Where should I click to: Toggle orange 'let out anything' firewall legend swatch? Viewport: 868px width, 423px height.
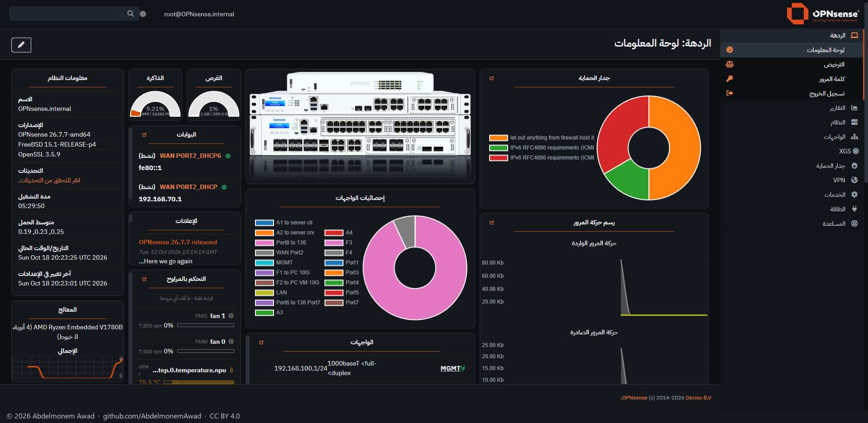coord(499,138)
